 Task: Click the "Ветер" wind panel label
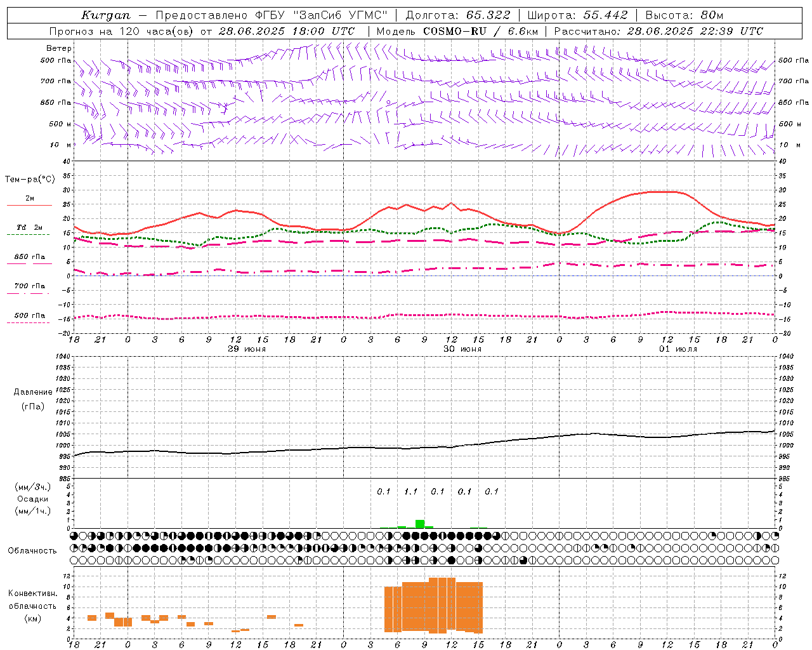(59, 48)
